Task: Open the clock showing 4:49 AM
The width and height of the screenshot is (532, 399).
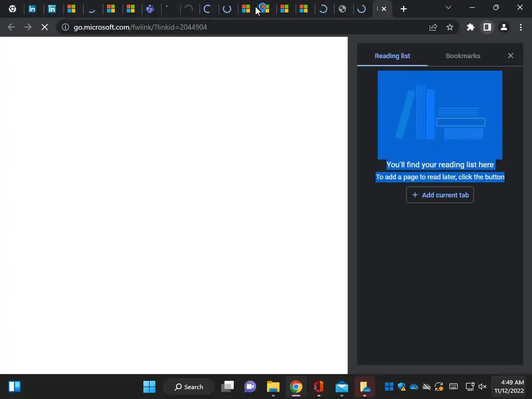Action: coord(509,387)
